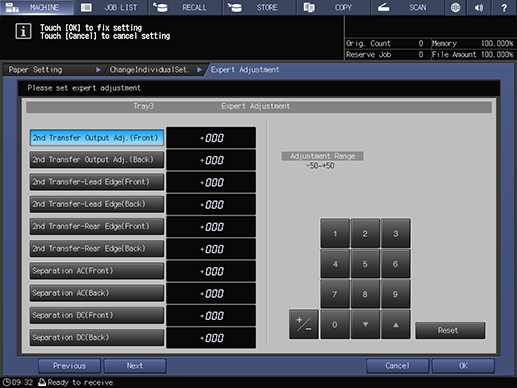517x388 pixels.
Task: Select Separation AC(Front) item
Action: pyautogui.click(x=97, y=271)
